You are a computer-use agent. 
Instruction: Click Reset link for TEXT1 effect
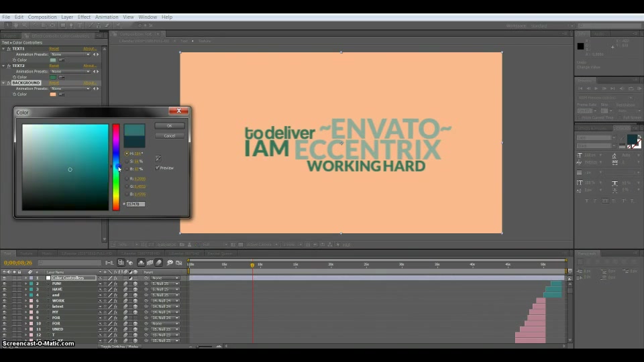[x=54, y=49]
